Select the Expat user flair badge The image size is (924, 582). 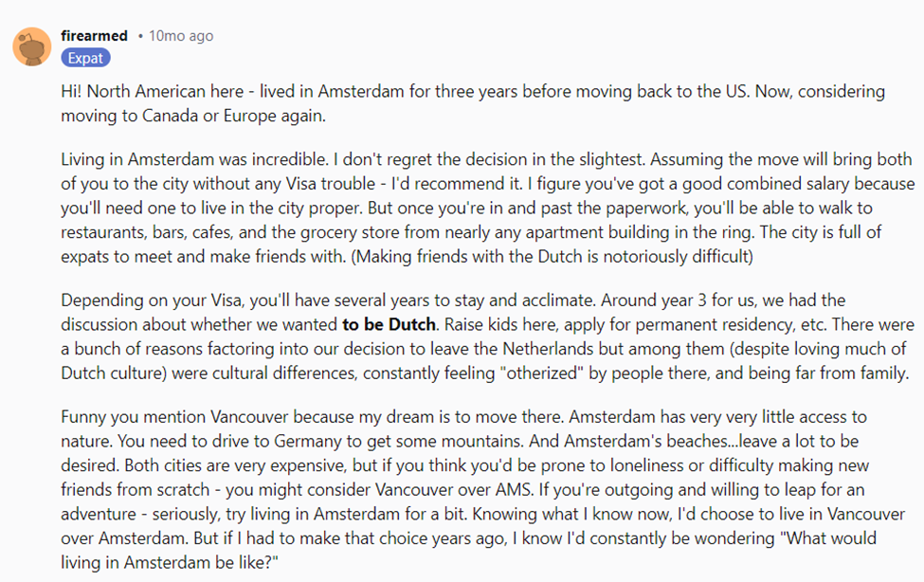pyautogui.click(x=85, y=58)
